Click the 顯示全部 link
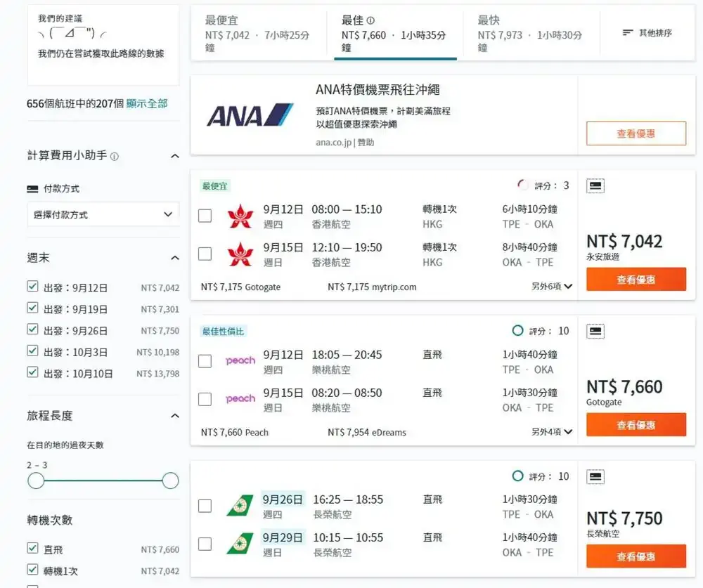 point(147,103)
